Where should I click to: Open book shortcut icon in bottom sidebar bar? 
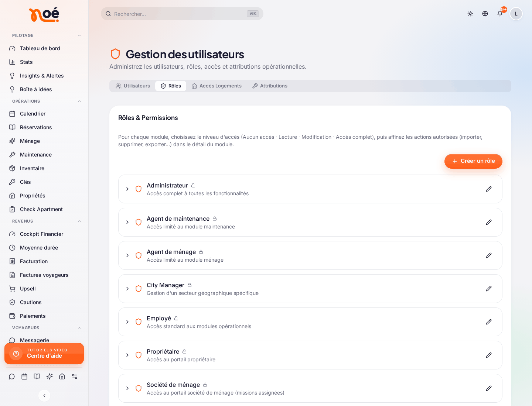tap(37, 376)
